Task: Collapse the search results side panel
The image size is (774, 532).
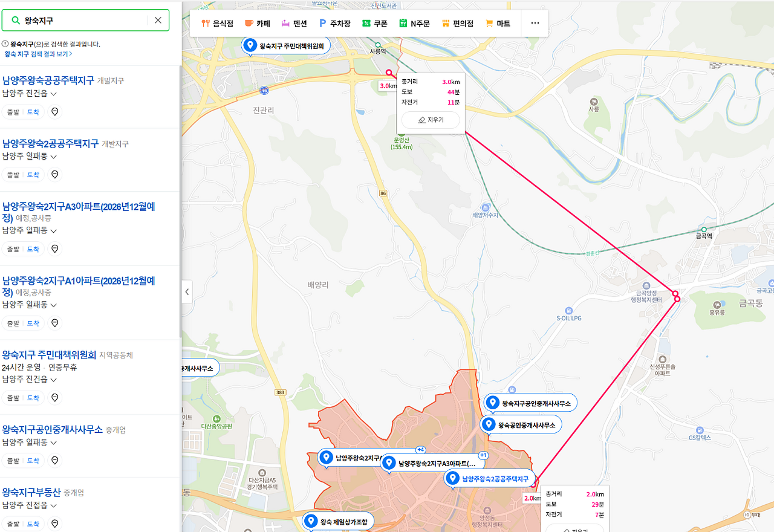Action: coord(187,291)
